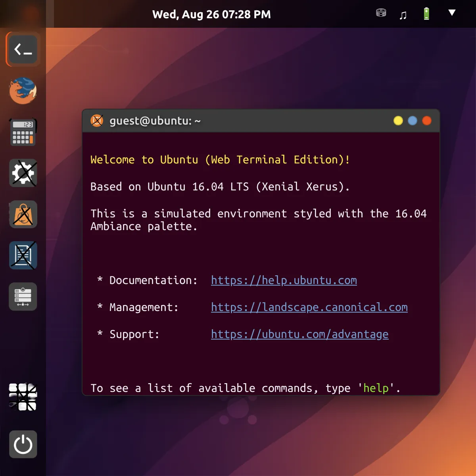The height and width of the screenshot is (476, 476).
Task: Click the terminal window's title icon
Action: pyautogui.click(x=97, y=121)
